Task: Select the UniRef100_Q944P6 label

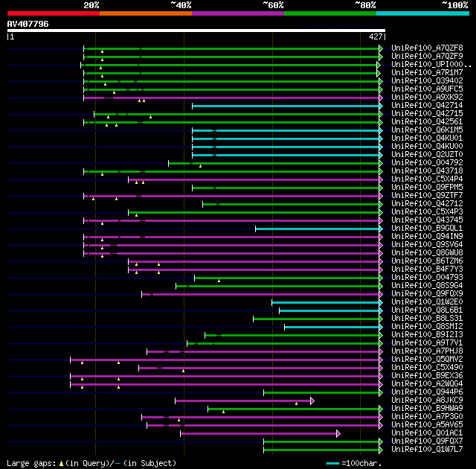Action: (x=427, y=392)
